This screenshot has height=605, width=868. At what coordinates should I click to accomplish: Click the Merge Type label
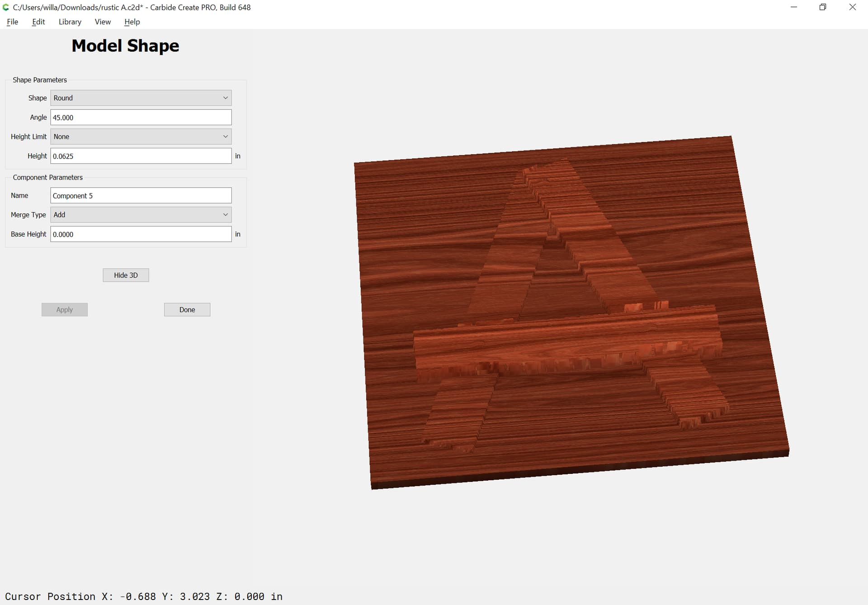(28, 215)
